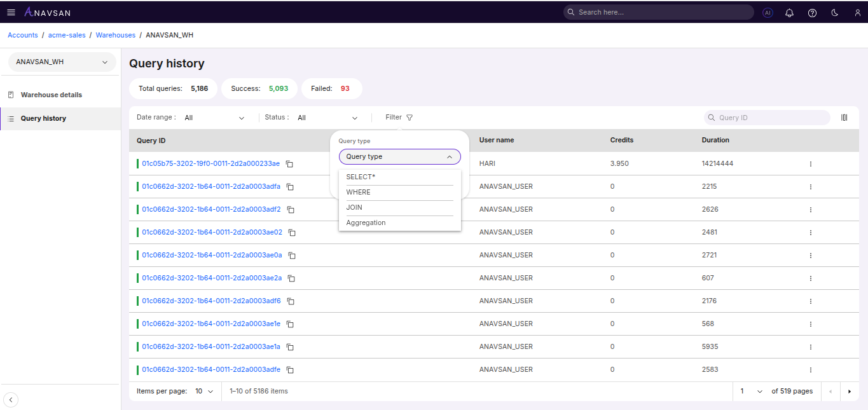Enable dark mode with the moon icon
Screen dimensions: 868x410
point(834,12)
